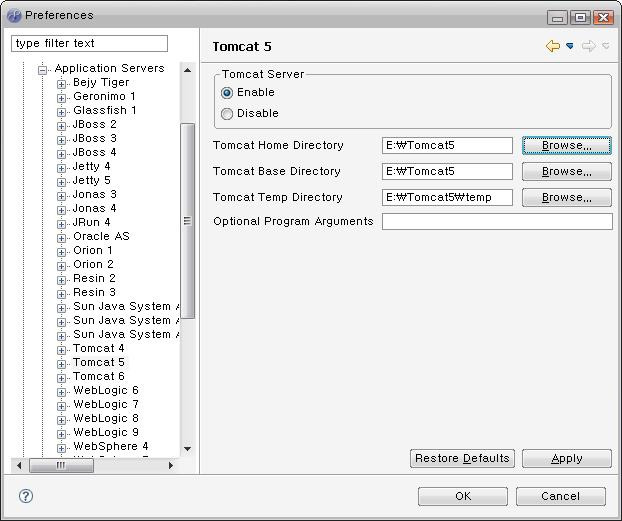Click the horizontal scrollbar thumb in tree
The height and width of the screenshot is (521, 622).
click(61, 465)
